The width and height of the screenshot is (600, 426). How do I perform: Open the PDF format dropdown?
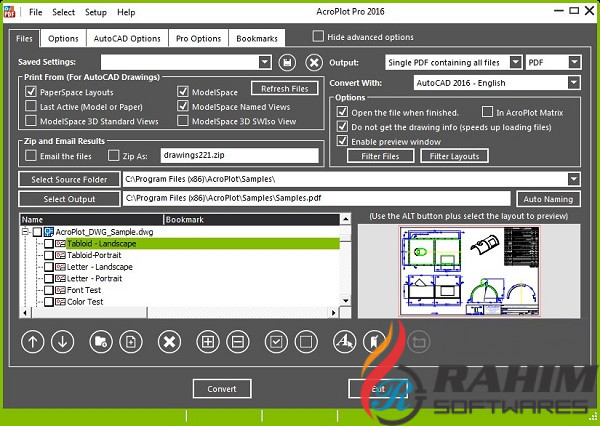point(574,62)
